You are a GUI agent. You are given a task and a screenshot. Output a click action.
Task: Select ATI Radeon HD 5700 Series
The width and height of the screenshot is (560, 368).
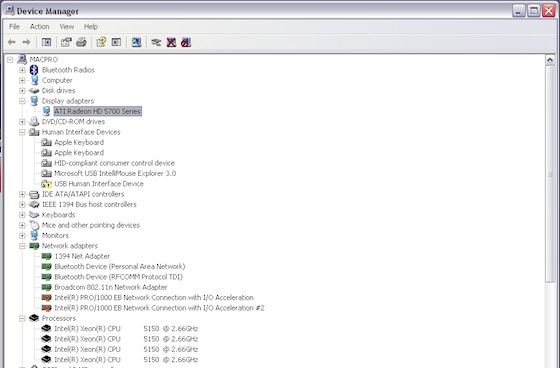[98, 111]
